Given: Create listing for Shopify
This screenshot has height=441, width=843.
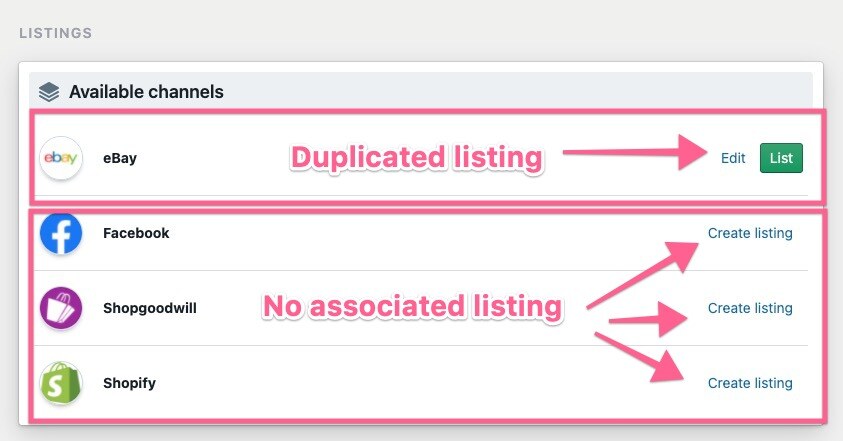Looking at the screenshot, I should coord(750,383).
